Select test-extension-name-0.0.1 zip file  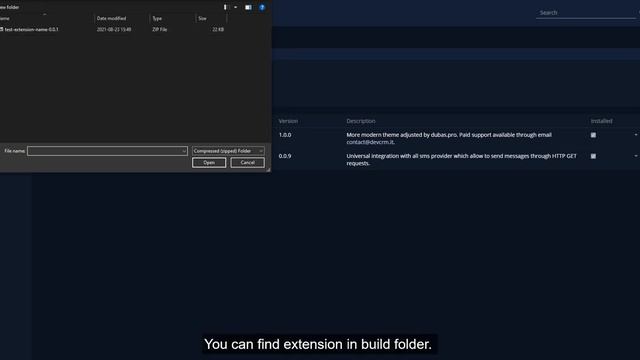coord(31,29)
